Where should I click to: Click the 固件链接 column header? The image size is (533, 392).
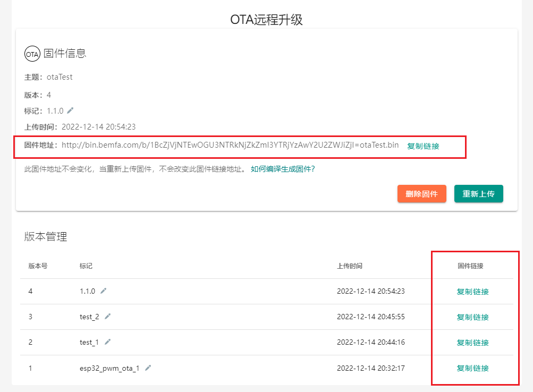point(470,266)
